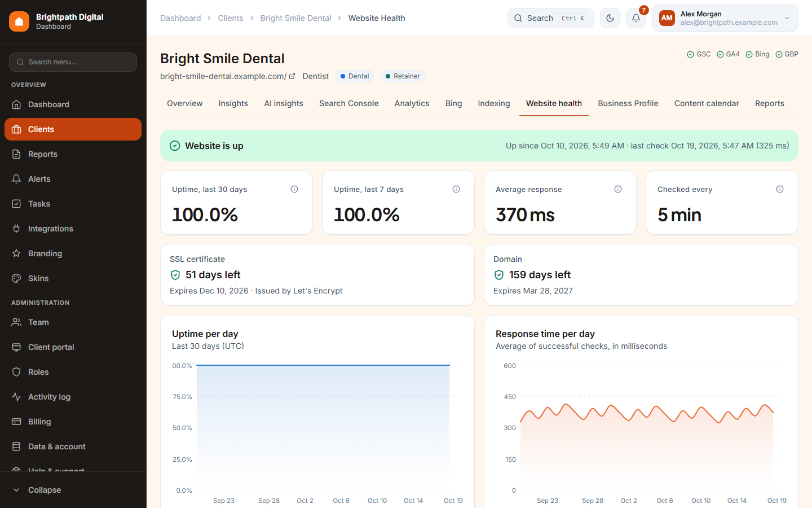Open the Indexing tab
Screen dimensions: 812x508
[494, 103]
